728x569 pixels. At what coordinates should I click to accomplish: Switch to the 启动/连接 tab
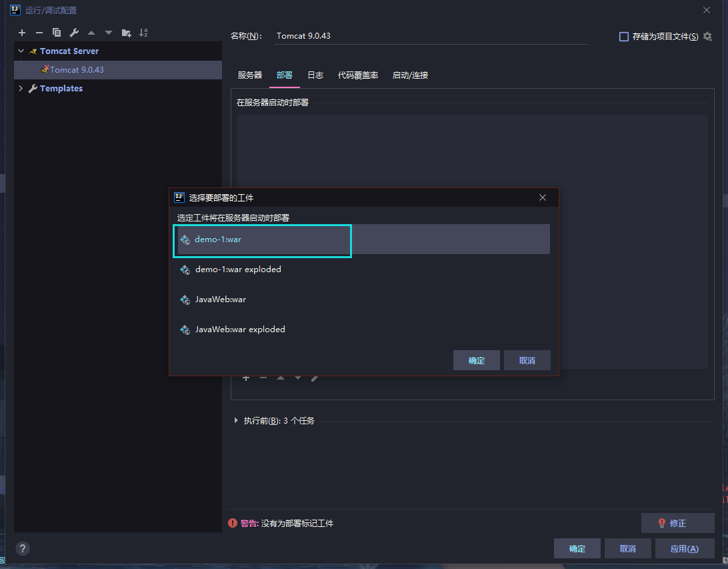coord(410,75)
